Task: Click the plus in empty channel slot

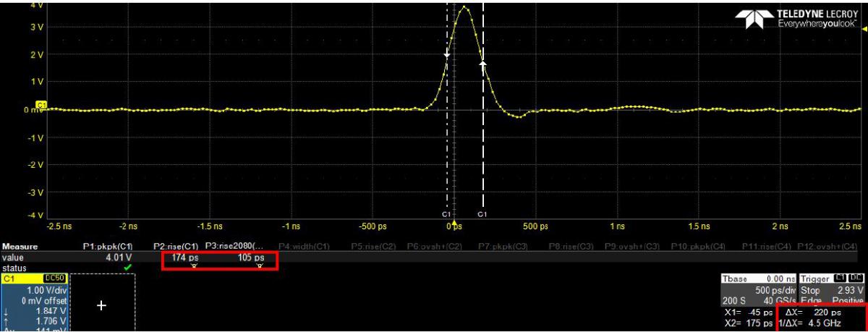Action: pos(101,306)
